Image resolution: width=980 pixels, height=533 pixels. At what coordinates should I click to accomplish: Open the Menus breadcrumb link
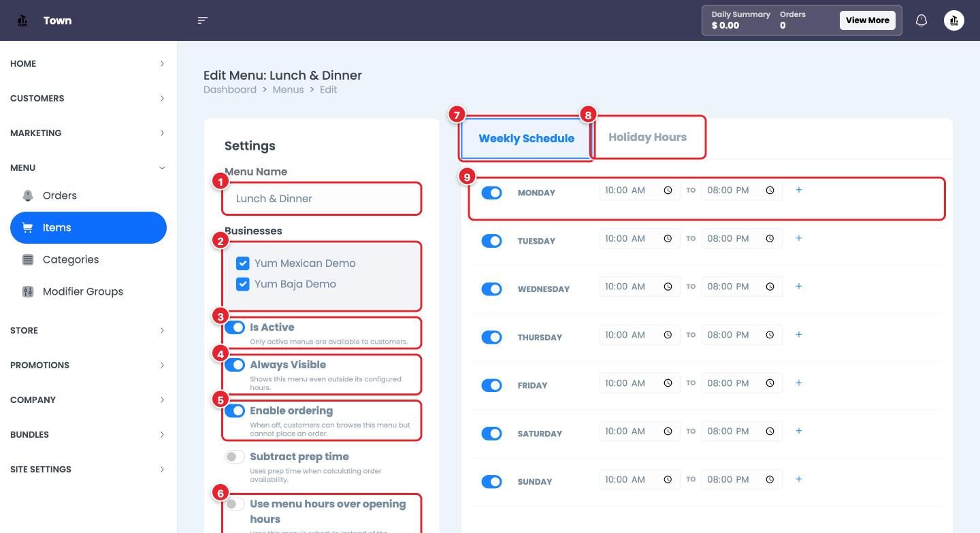[288, 89]
